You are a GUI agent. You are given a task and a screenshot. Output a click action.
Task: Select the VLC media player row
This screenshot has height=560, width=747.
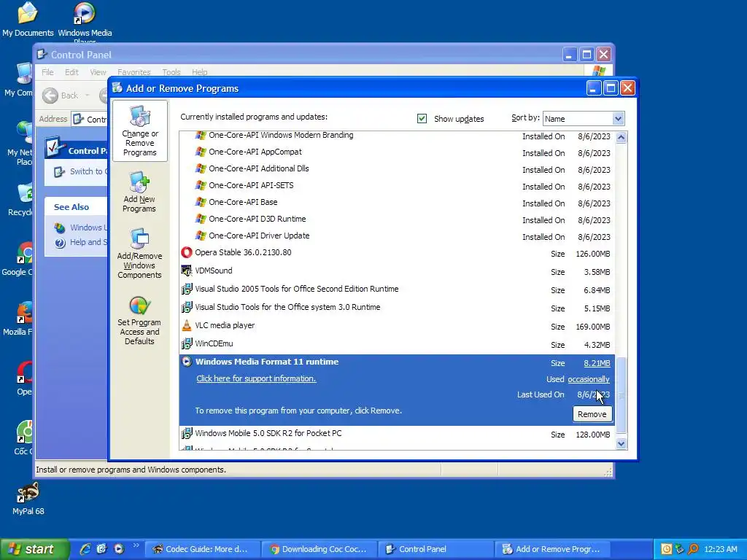[397, 326]
